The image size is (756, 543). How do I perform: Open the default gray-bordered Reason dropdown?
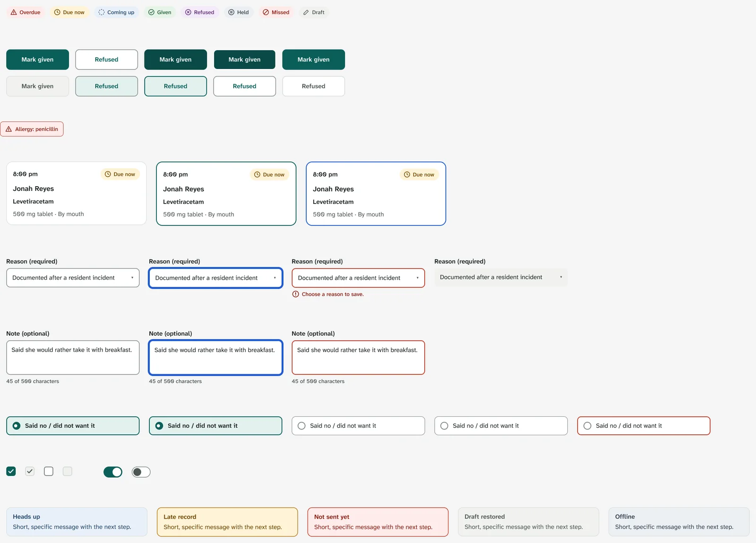click(x=73, y=278)
